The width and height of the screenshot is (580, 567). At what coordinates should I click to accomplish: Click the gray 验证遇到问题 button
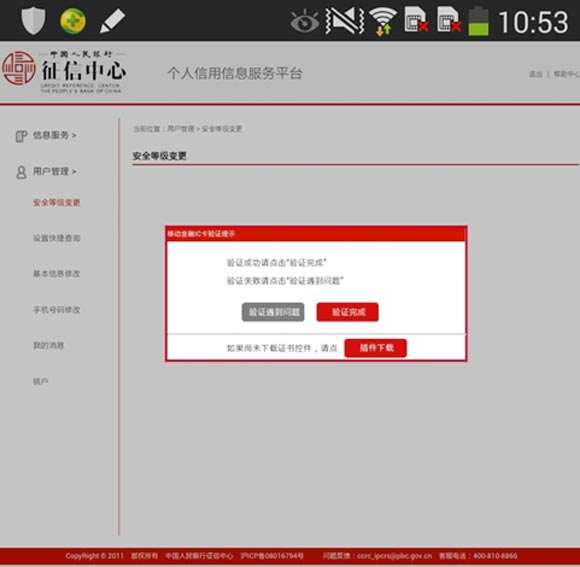click(x=273, y=312)
